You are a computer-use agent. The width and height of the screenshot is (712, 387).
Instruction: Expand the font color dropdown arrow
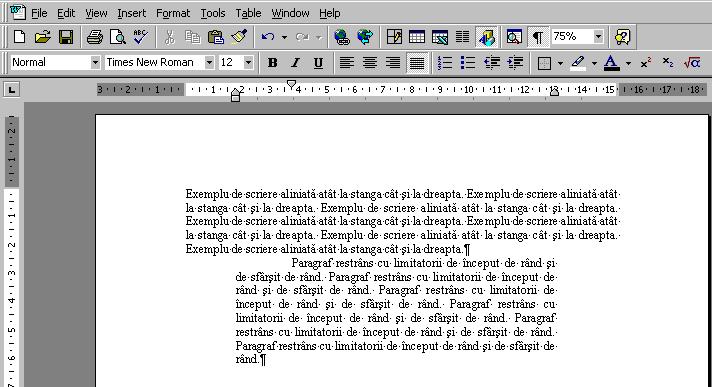pos(628,63)
